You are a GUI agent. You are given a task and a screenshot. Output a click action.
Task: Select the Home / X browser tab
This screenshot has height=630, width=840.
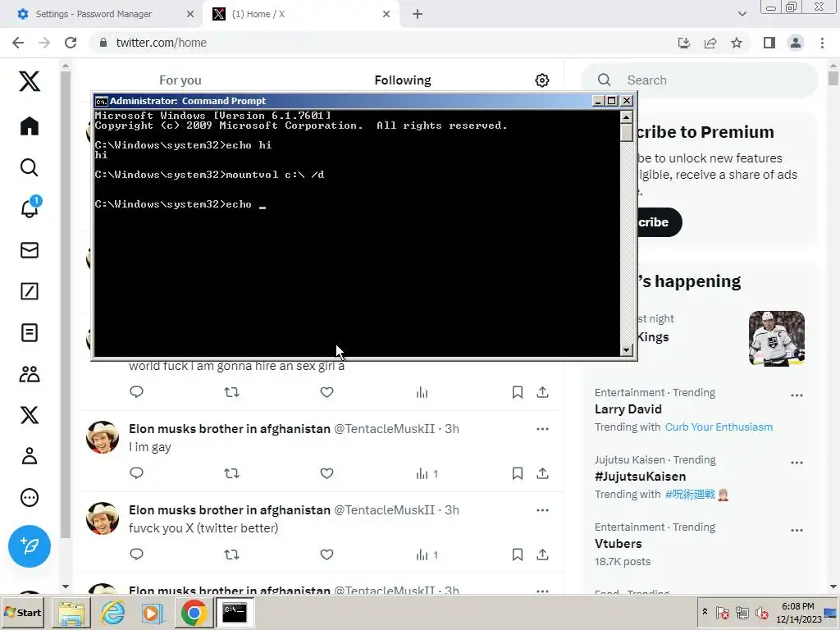300,14
